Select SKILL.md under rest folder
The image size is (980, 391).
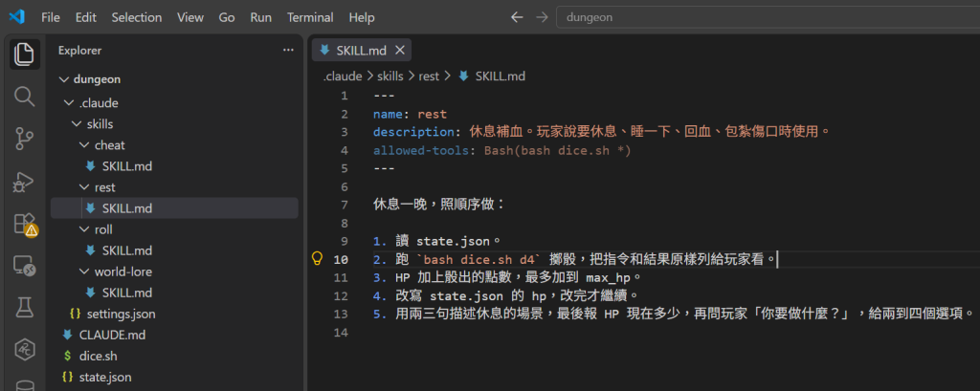tap(174, 208)
